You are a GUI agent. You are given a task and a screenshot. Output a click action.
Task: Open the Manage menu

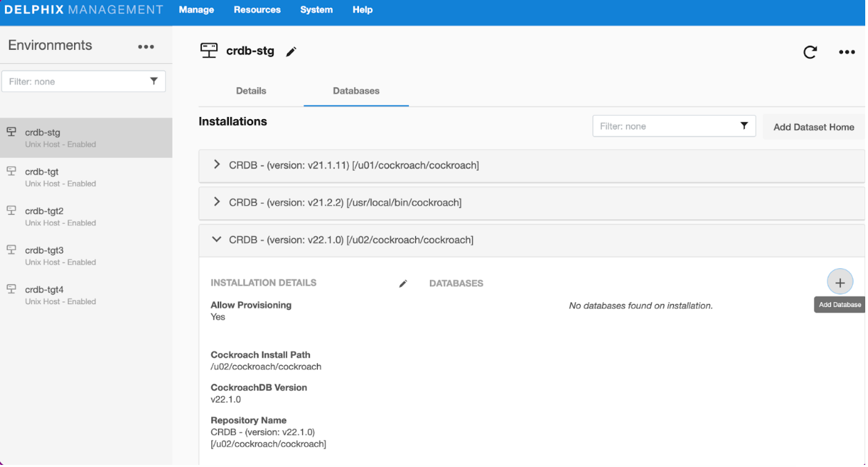click(196, 10)
